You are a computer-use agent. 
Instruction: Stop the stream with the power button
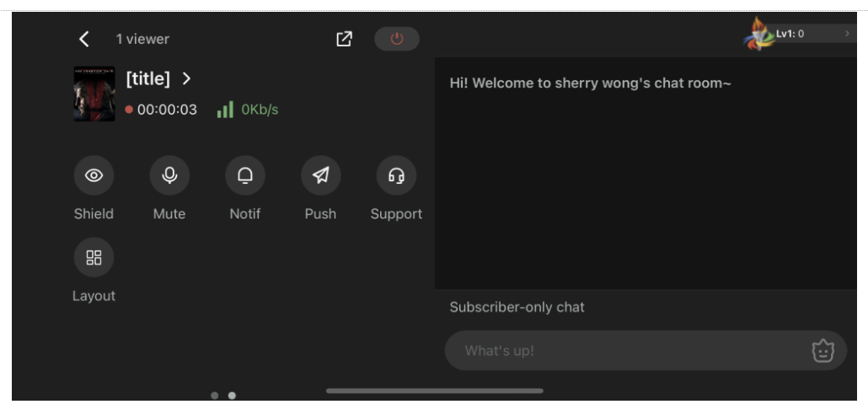397,39
